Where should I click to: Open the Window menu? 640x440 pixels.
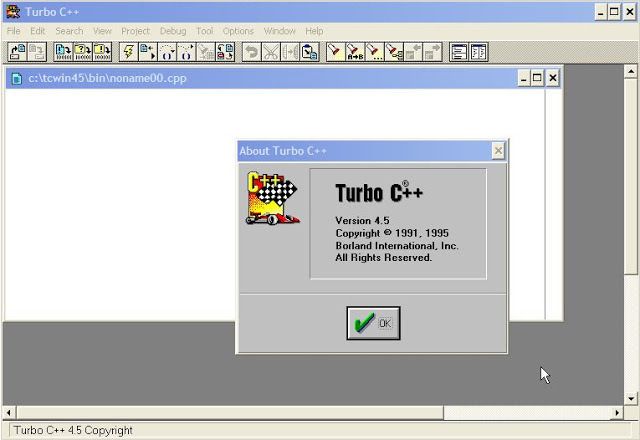280,31
